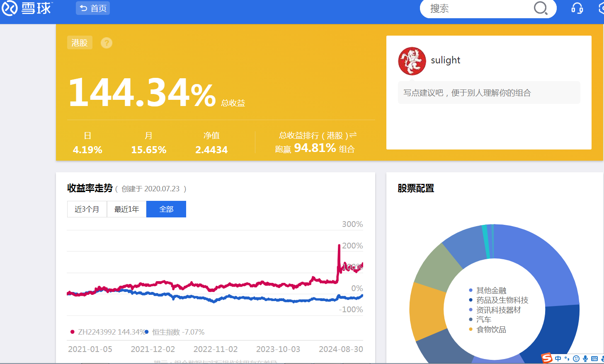The width and height of the screenshot is (604, 364).
Task: Select the 全部 chart range tab
Action: (x=166, y=209)
